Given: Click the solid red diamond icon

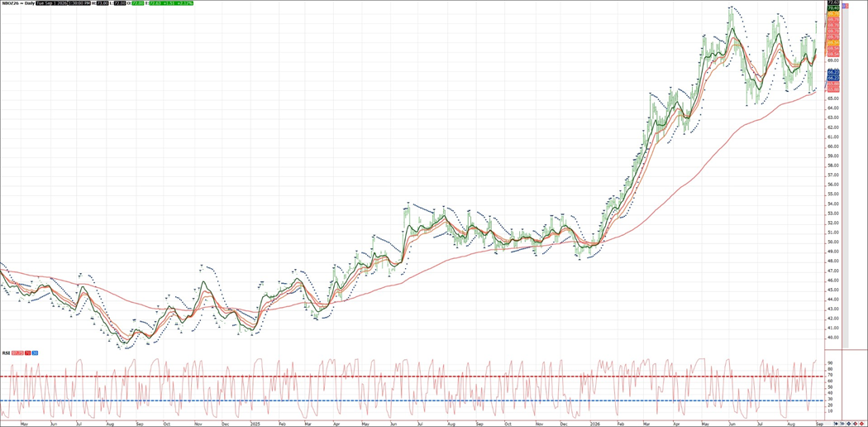Looking at the screenshot, I should coord(862,424).
